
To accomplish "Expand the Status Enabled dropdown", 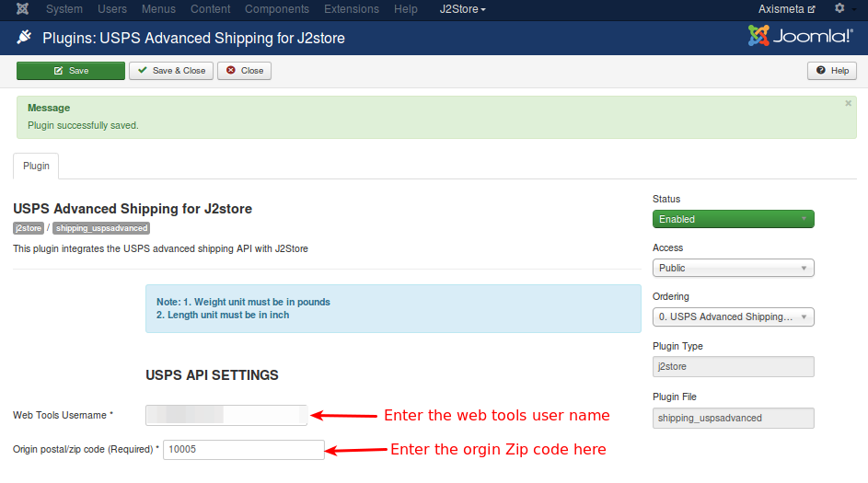I will tap(733, 219).
